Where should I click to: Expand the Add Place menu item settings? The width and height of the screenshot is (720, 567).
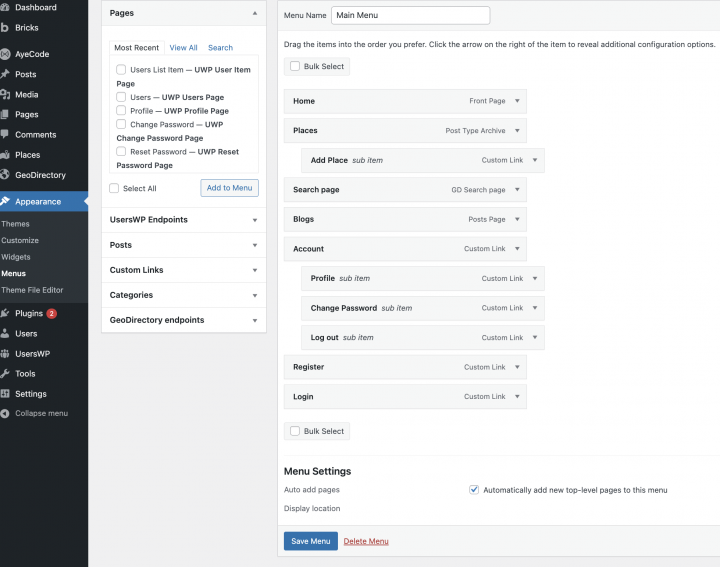[x=535, y=160]
